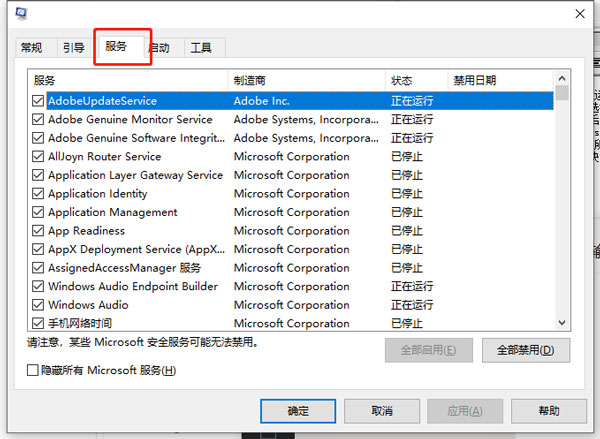The image size is (600, 439).
Task: Sort by the 制造商 column header
Action: [307, 80]
